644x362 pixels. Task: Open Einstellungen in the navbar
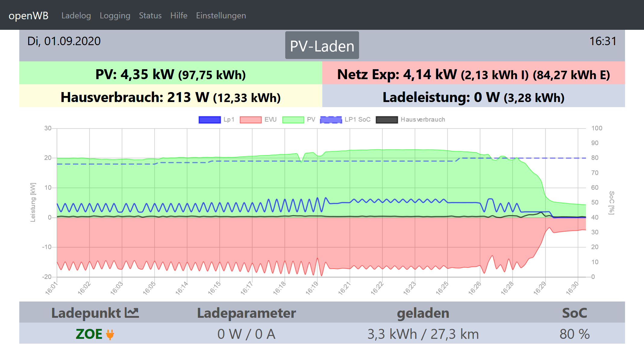[x=221, y=15]
